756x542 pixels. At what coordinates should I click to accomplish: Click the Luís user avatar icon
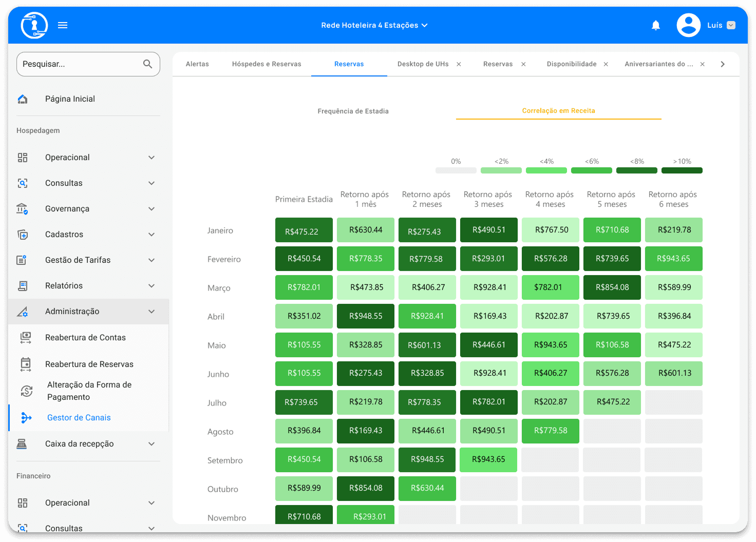(x=688, y=25)
